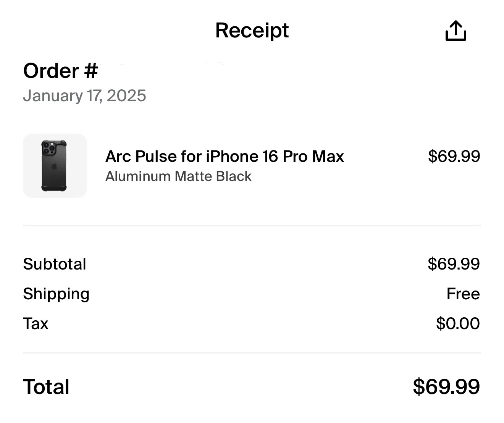Click the divider line above Total
Screen dimensions: 504x423
pos(252,353)
